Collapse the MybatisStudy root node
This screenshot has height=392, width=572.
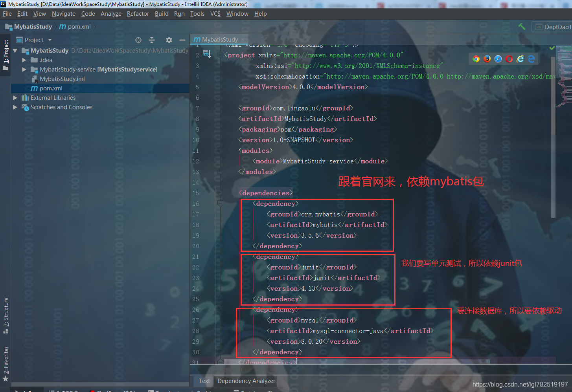(x=15, y=51)
